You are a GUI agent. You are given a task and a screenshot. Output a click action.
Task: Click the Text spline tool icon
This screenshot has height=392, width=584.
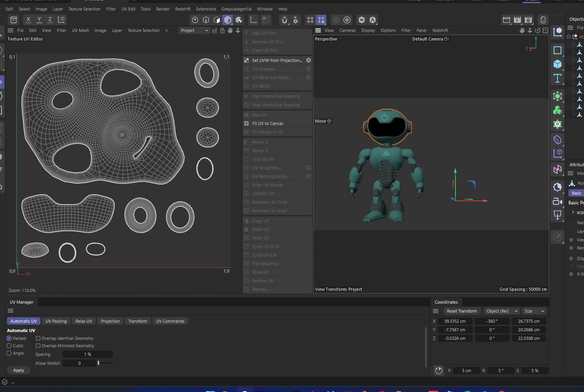[x=558, y=78]
